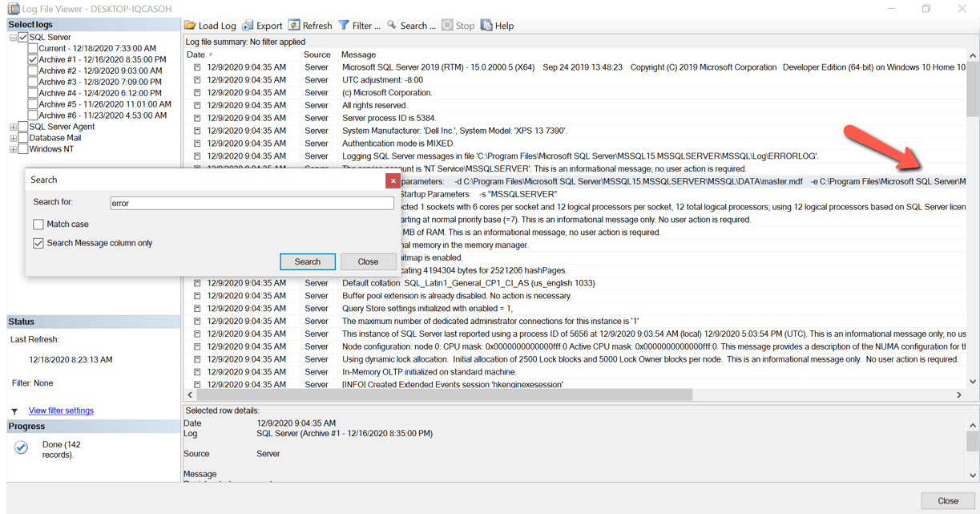Click the Log File Viewer title bar icon

pyautogui.click(x=13, y=8)
